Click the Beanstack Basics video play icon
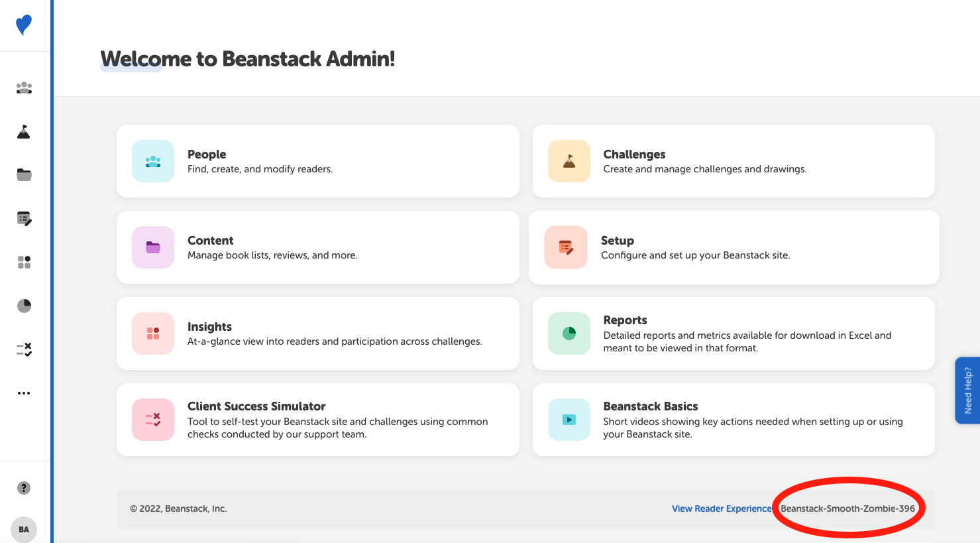Image resolution: width=980 pixels, height=543 pixels. [x=569, y=420]
